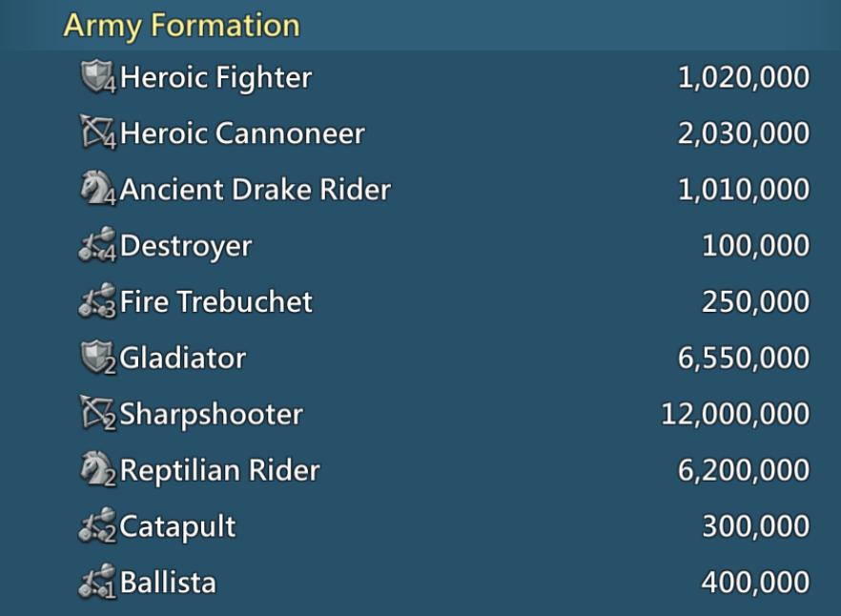Click the Destroyer siege icon
The image size is (841, 616).
[97, 245]
